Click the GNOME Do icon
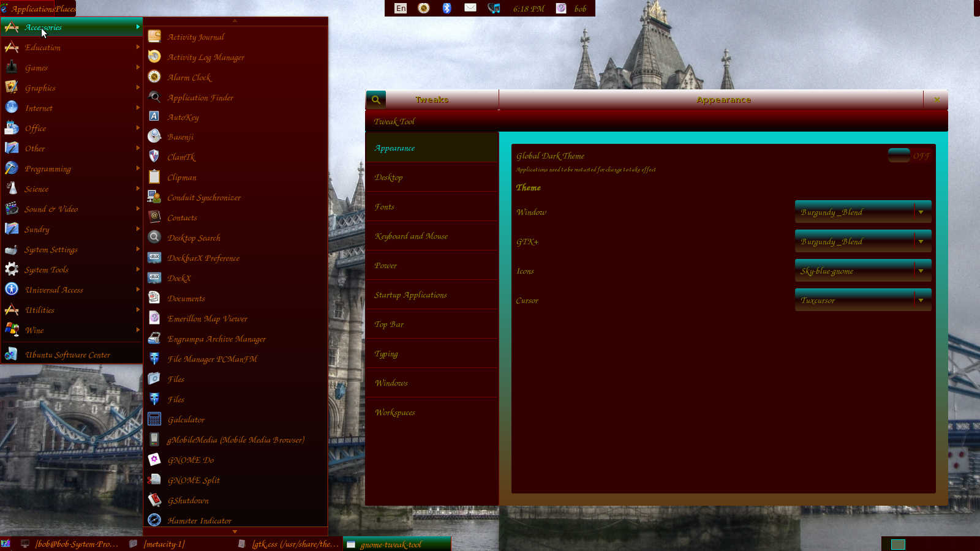980x551 pixels. (154, 459)
